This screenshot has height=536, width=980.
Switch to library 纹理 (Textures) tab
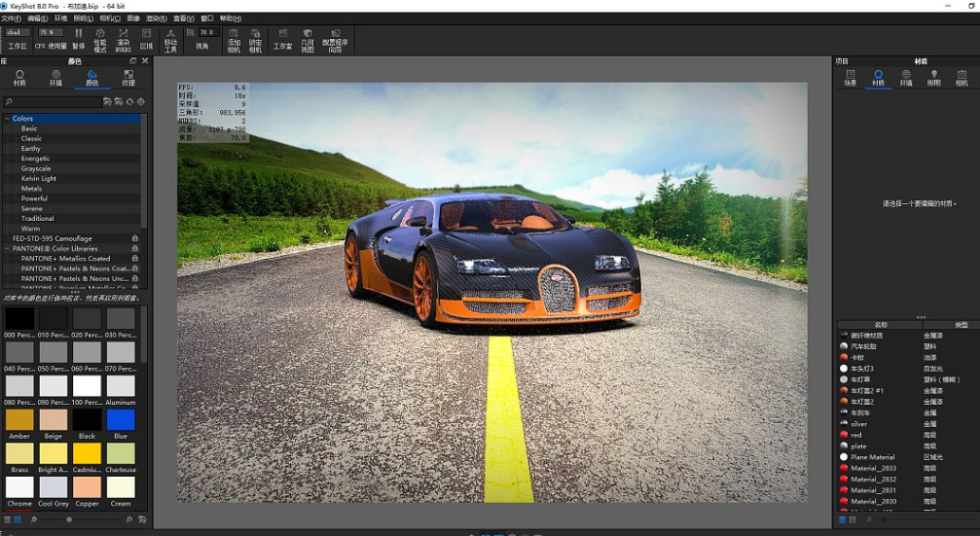128,77
